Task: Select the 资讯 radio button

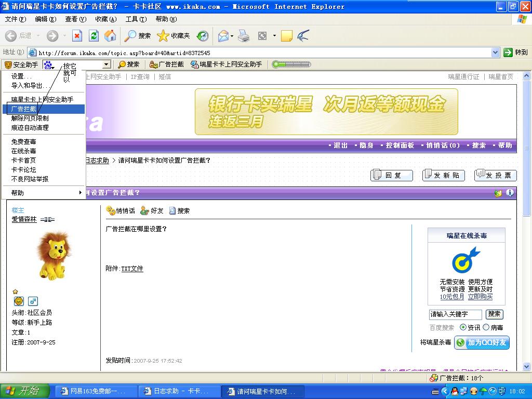Action: [x=463, y=327]
